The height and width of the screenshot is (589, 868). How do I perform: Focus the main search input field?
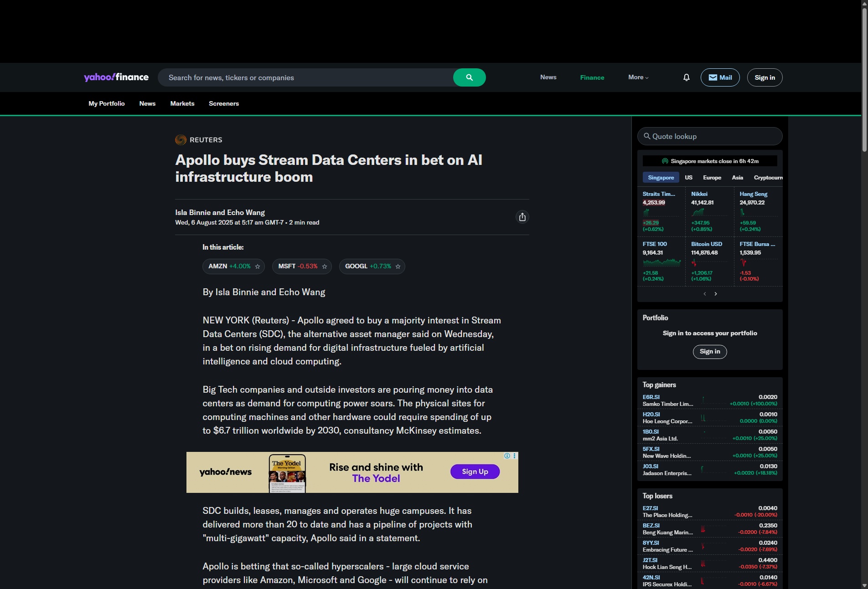305,77
